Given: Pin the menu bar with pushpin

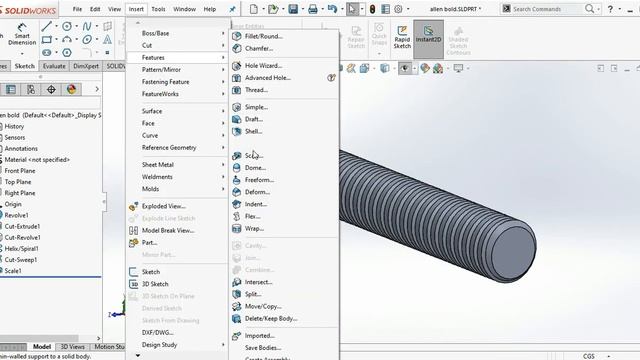Looking at the screenshot, I should (x=232, y=9).
